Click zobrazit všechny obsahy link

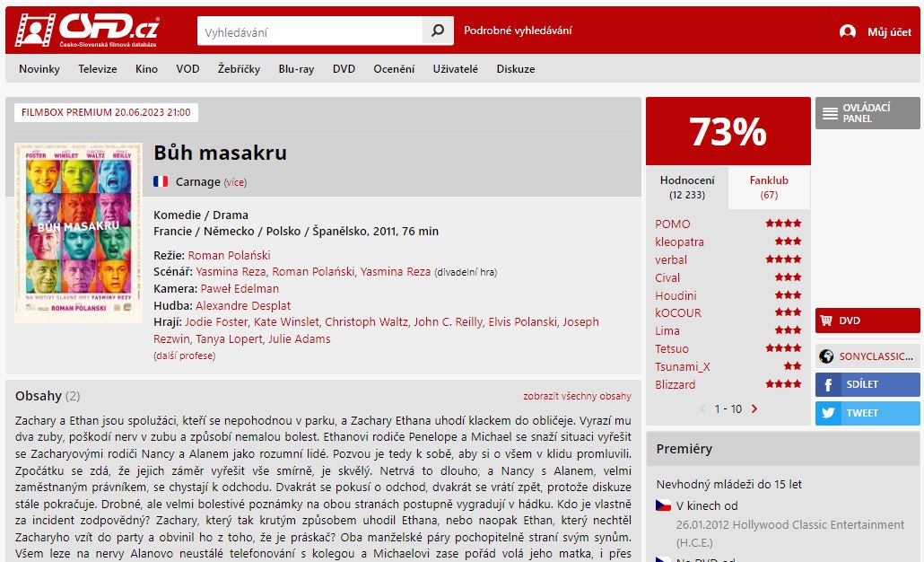[577, 396]
